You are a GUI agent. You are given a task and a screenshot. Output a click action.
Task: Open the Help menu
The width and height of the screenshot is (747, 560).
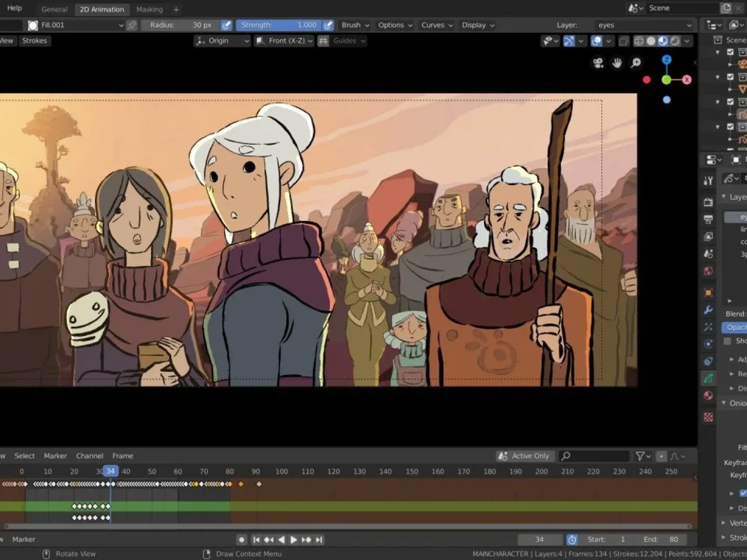click(x=14, y=8)
